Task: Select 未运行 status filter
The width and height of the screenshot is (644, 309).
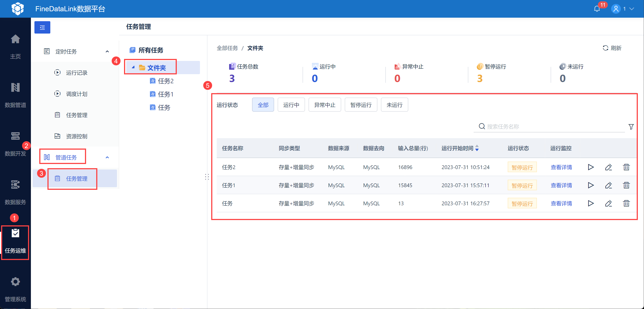Action: (394, 105)
